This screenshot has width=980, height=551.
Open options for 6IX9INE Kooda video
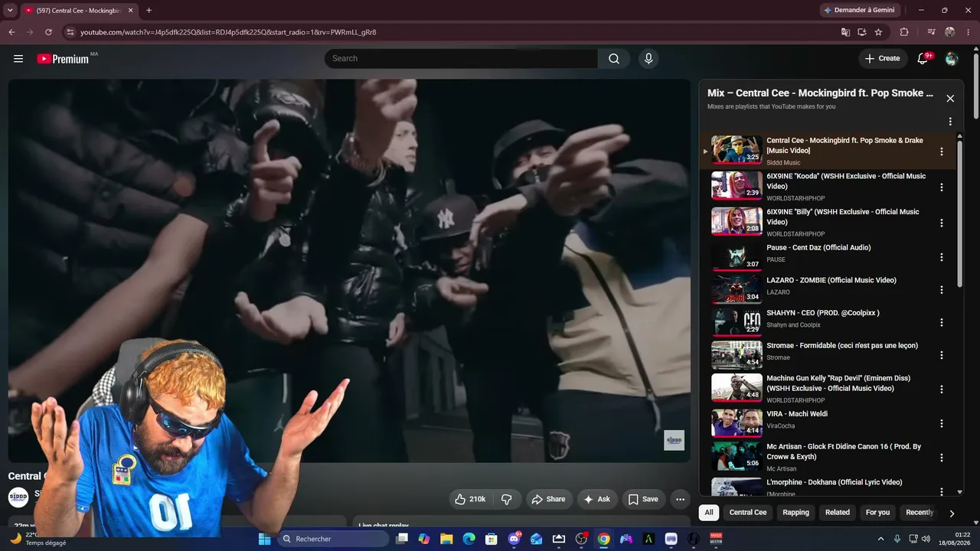click(942, 187)
